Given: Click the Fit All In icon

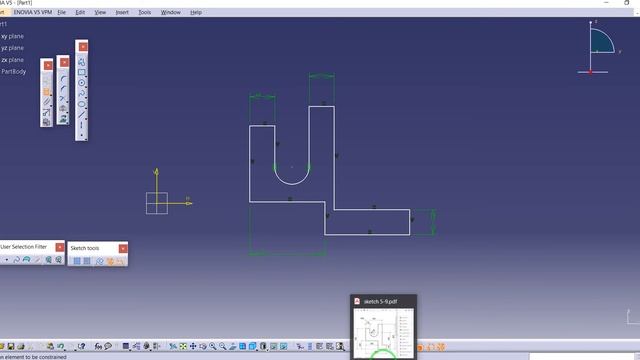Looking at the screenshot, I should [183, 347].
